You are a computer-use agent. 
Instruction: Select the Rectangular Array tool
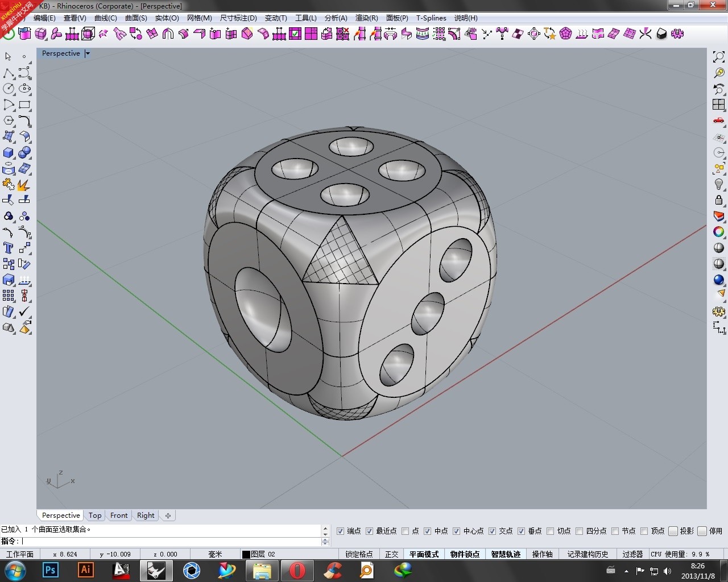click(x=8, y=296)
